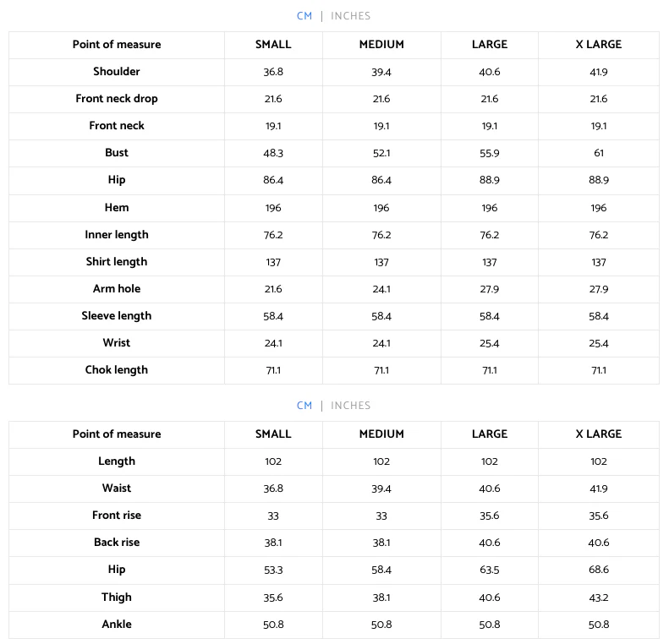The width and height of the screenshot is (669, 644).
Task: Select the Thigh value 43.2
Action: (599, 598)
